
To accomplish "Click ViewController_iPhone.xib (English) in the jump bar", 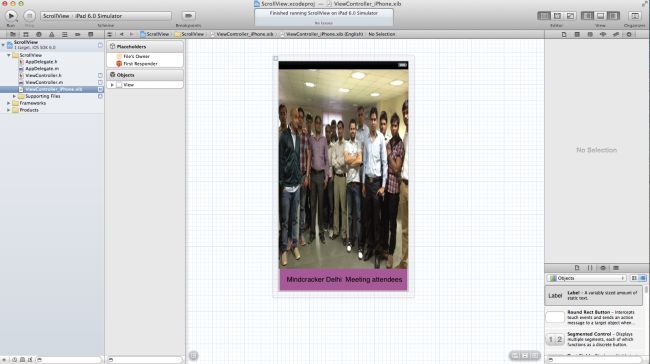I will pos(322,34).
